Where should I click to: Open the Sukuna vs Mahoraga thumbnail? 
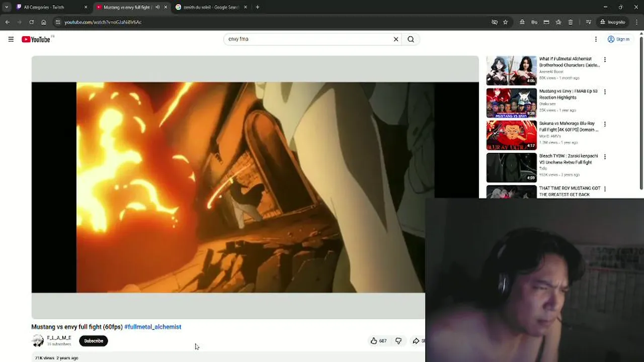[x=511, y=135]
